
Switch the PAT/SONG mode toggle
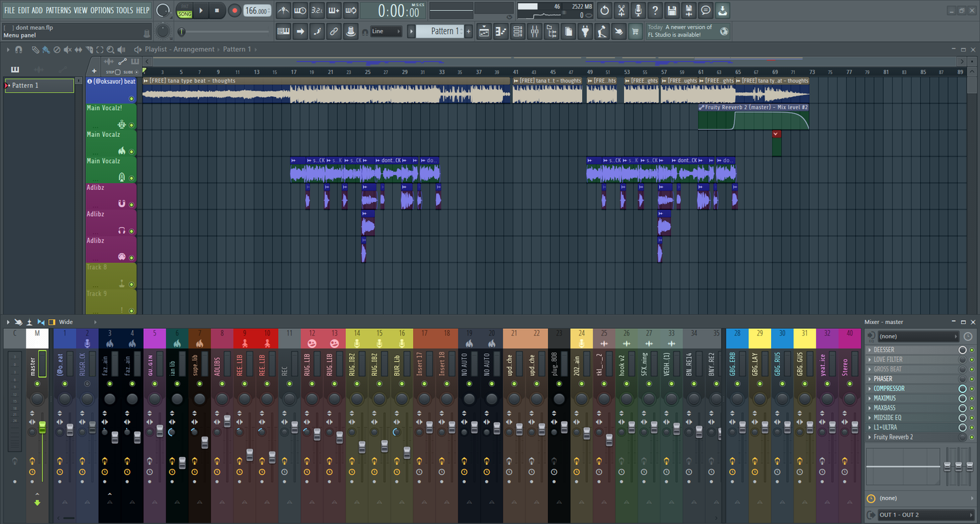click(184, 10)
